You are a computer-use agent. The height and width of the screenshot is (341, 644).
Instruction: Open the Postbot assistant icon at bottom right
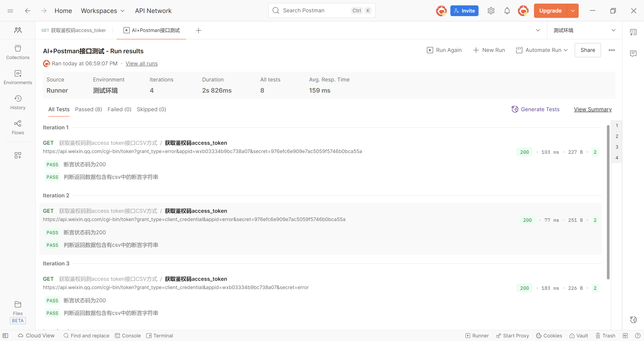point(633,320)
